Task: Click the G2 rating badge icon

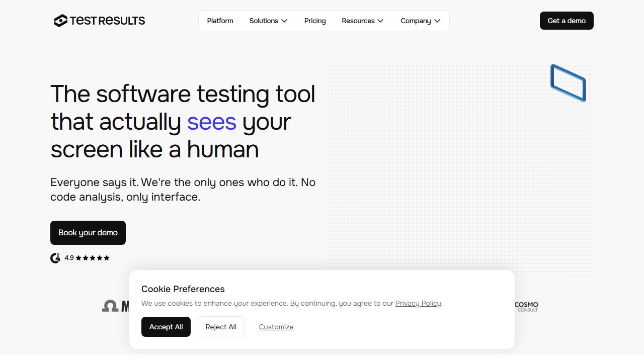Action: pyautogui.click(x=55, y=257)
